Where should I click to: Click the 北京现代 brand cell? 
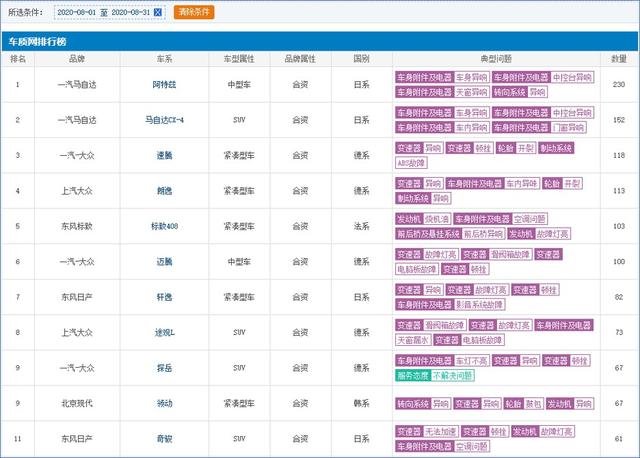coord(77,403)
